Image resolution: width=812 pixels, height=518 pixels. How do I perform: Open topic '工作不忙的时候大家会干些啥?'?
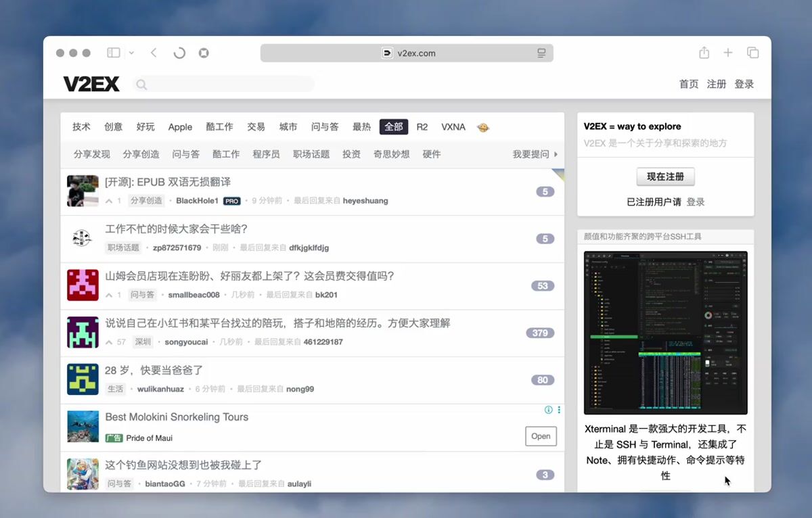(177, 229)
